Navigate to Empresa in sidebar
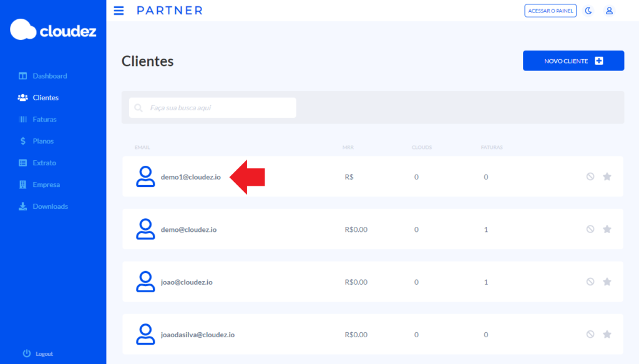Viewport: 639px width, 364px height. [x=46, y=184]
